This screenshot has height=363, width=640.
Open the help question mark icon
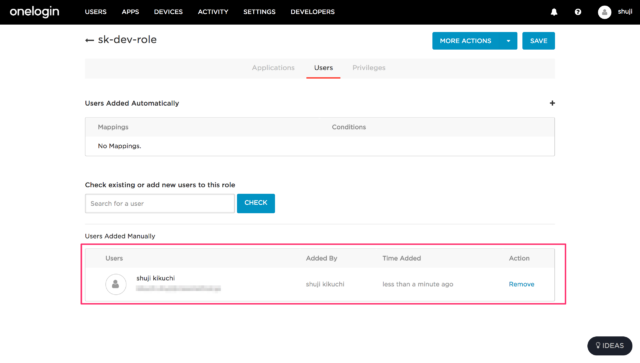pyautogui.click(x=578, y=12)
